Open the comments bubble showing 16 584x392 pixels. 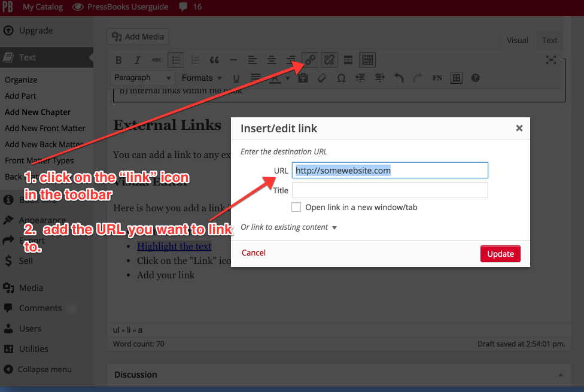[190, 7]
